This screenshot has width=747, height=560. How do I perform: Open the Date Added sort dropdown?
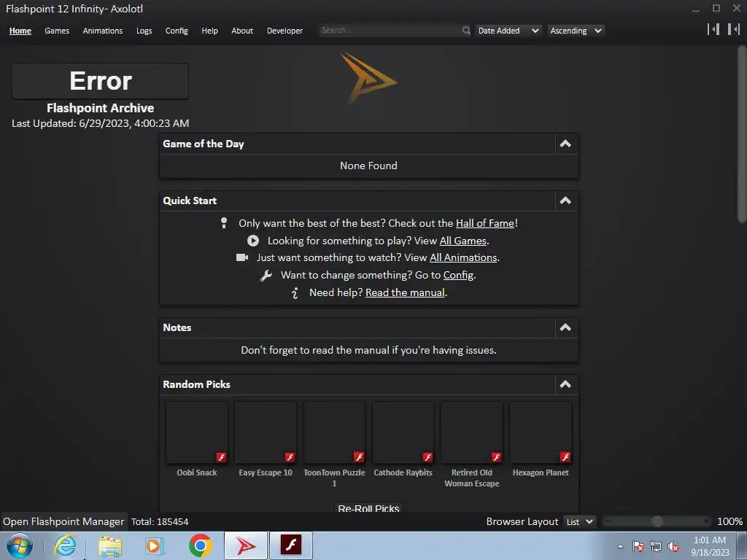[x=508, y=31]
